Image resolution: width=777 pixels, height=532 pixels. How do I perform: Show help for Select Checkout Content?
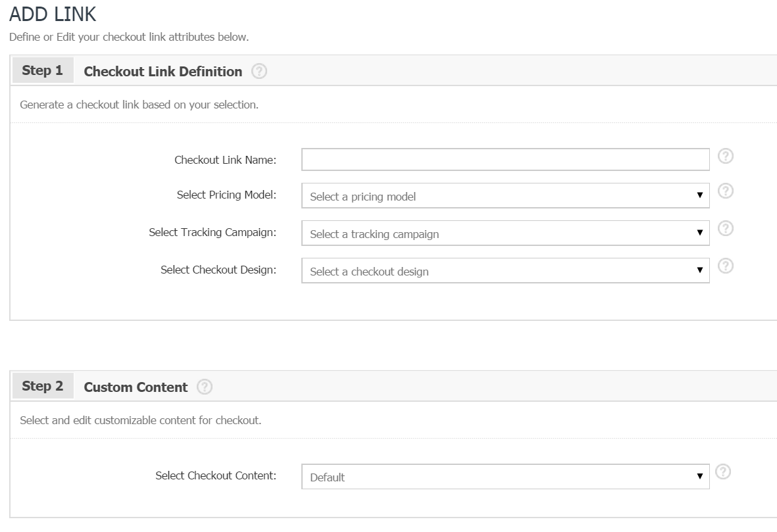(x=723, y=472)
